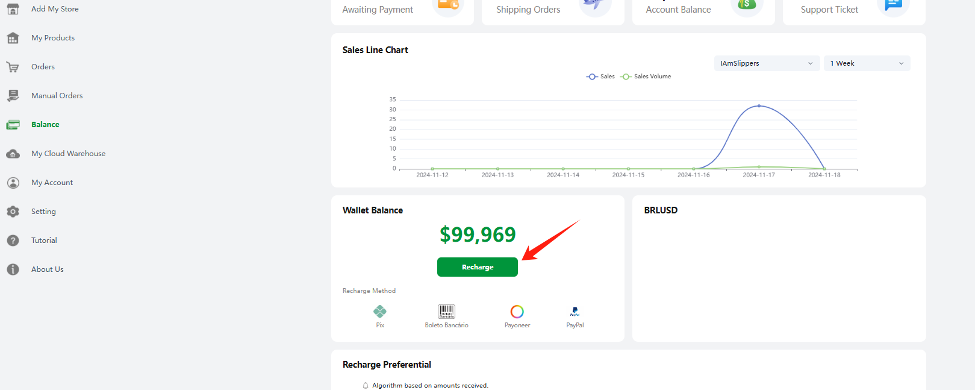Open Setting via the gear icon
The height and width of the screenshot is (391, 977).
click(x=12, y=212)
